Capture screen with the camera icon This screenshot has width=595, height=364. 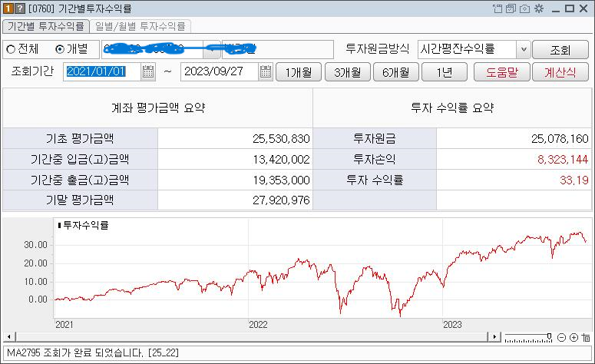525,8
